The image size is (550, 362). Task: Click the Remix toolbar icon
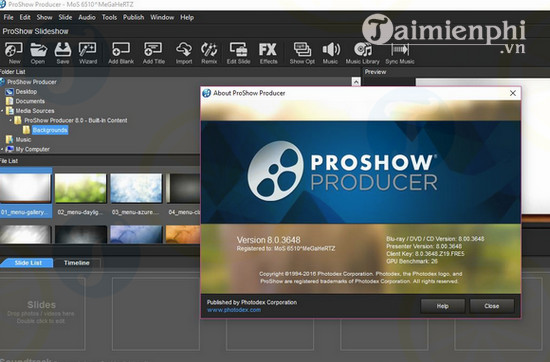[x=209, y=53]
